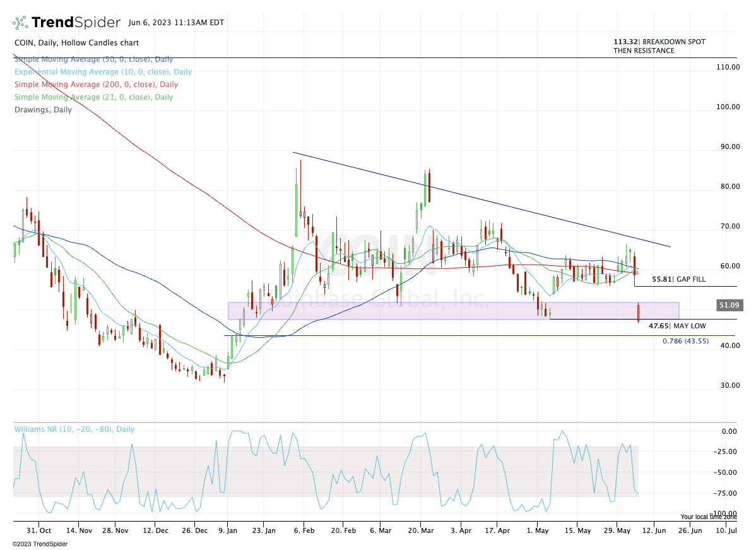Open the Williams %R indicator label
The width and height of the screenshot is (756, 550).
coord(74,429)
